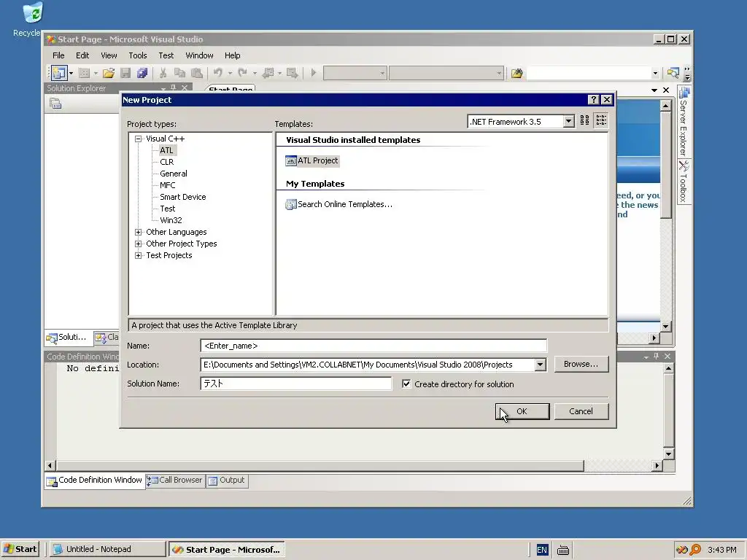Switch templates to large icons view
The height and width of the screenshot is (560, 747).
pos(584,120)
